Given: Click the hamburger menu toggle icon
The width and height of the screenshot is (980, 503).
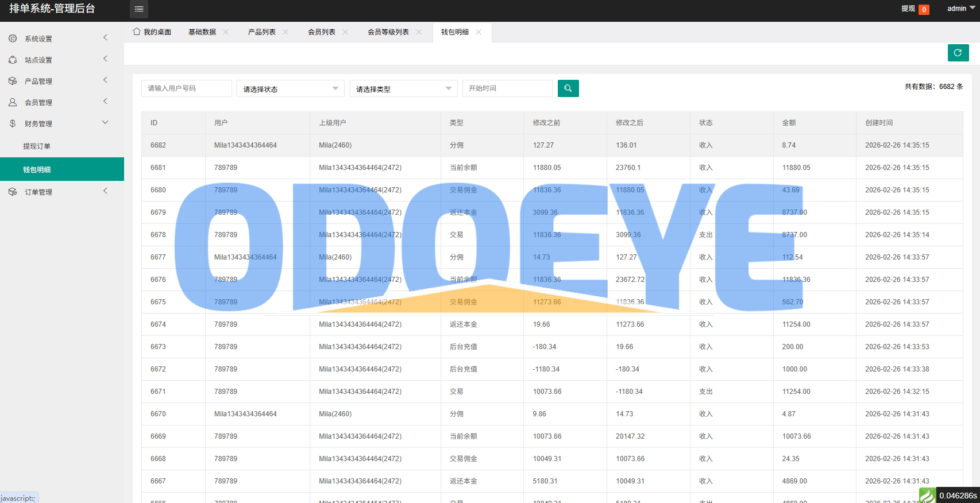Looking at the screenshot, I should click(139, 9).
